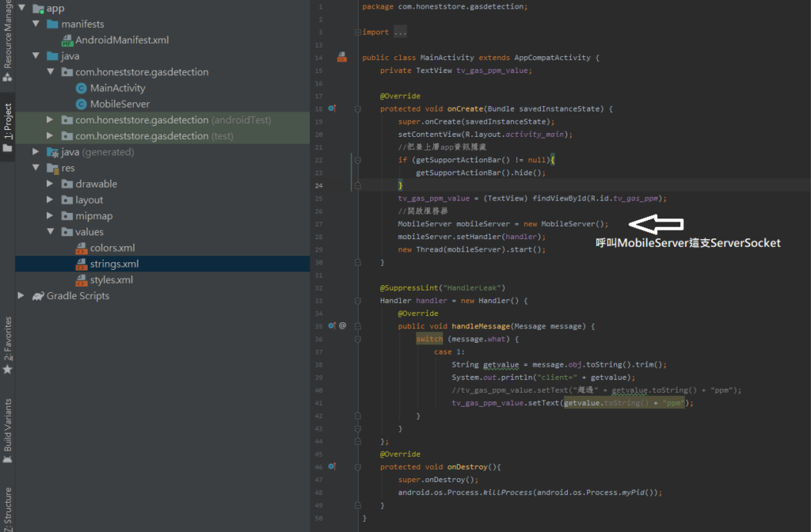Click the styles.xml file icon
The height and width of the screenshot is (532, 811).
coord(81,280)
